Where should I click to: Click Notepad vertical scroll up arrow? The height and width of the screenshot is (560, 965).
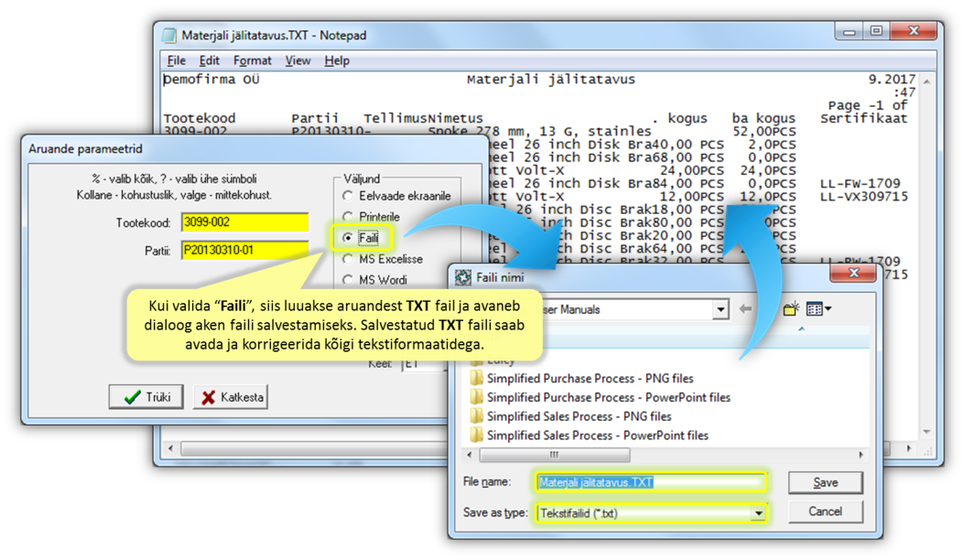point(927,81)
